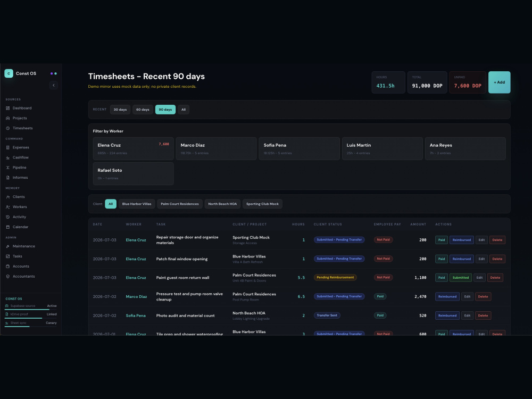Filter by Palm Court Residences client
Image resolution: width=532 pixels, height=399 pixels.
(x=180, y=204)
